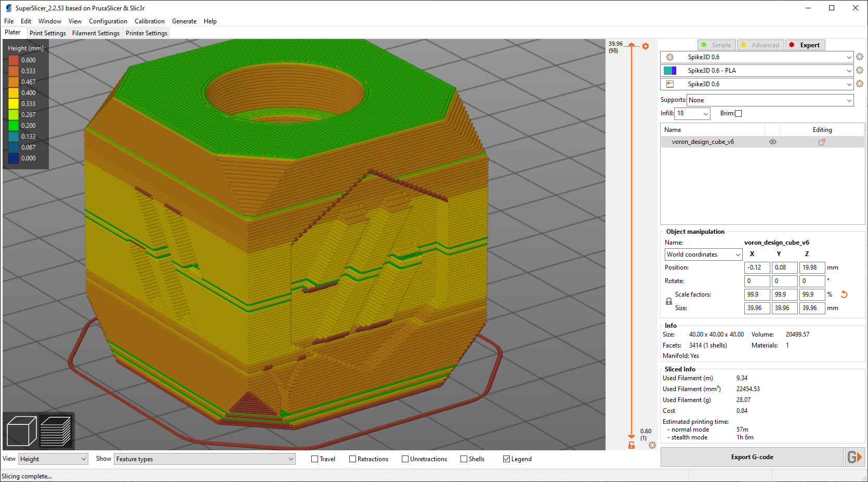
Task: Open the Infill percentage dropdown
Action: (692, 113)
